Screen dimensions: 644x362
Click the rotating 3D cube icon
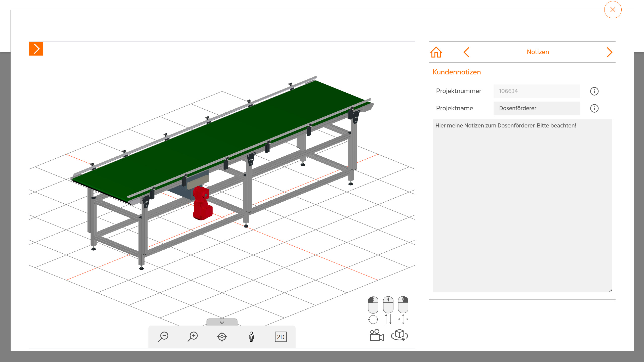(x=399, y=335)
